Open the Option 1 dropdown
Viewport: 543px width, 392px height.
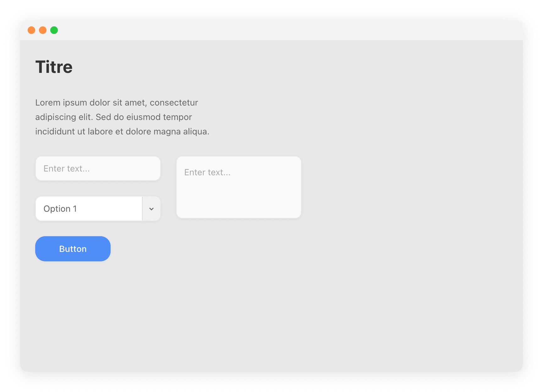tap(89, 209)
